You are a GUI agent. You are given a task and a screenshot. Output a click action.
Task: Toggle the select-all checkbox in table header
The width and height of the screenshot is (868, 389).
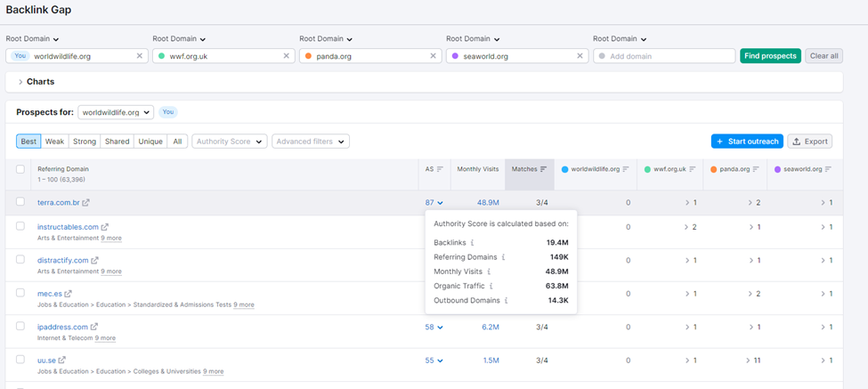(20, 169)
